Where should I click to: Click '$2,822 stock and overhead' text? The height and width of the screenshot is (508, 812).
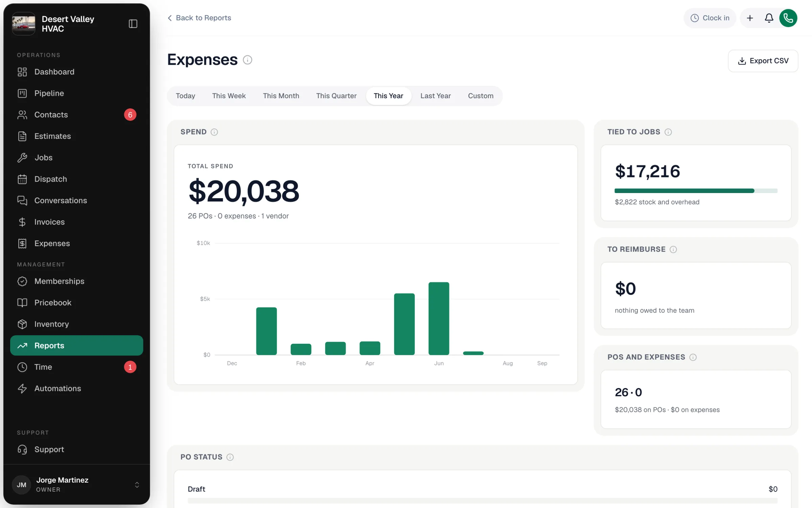657,202
